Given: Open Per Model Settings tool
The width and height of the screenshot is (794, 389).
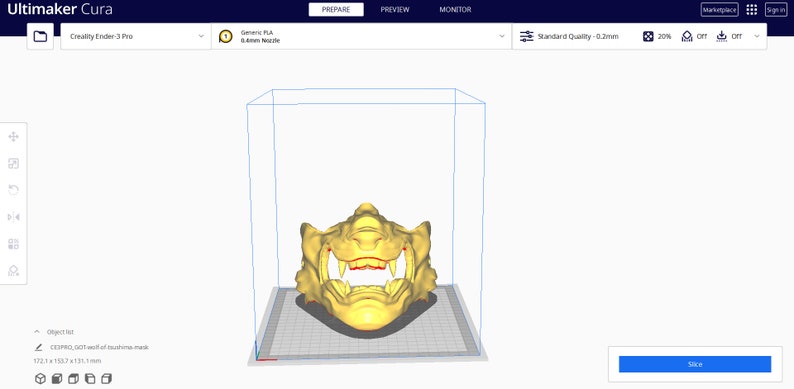Looking at the screenshot, I should 14,244.
